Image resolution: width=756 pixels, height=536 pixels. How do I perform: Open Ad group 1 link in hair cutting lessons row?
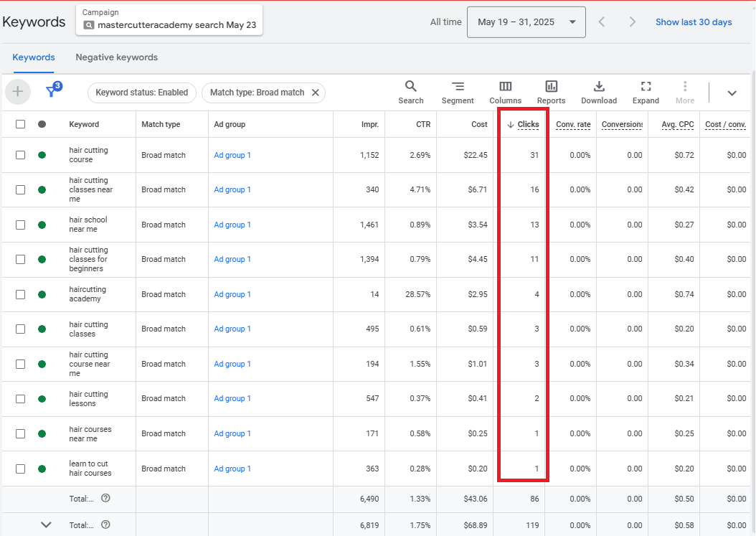point(232,398)
